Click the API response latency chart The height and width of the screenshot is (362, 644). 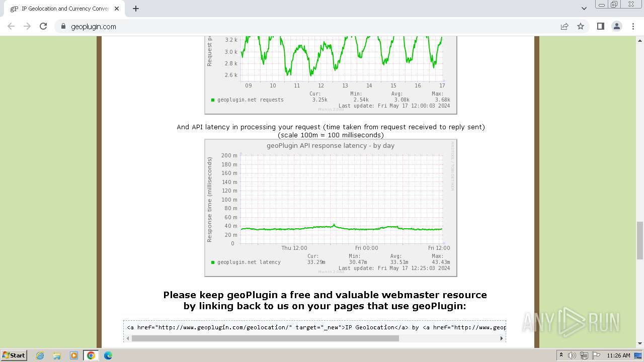coord(331,208)
